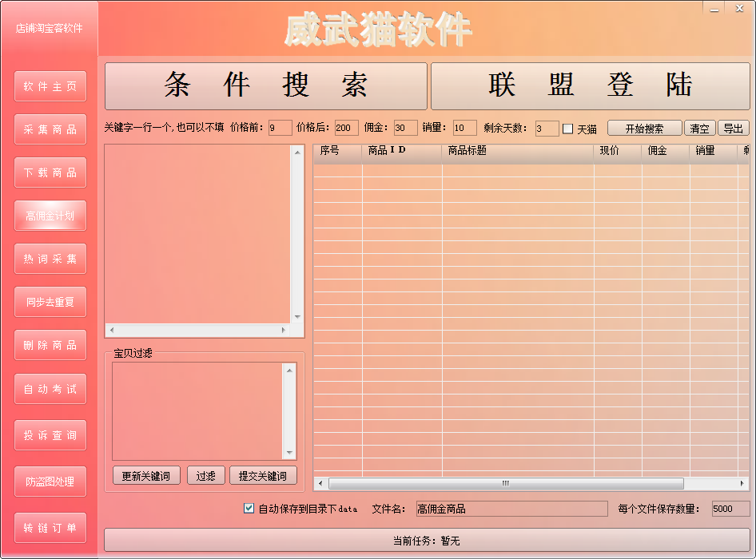Click keyword list scroll-down arrow
This screenshot has width=756, height=559.
[297, 316]
